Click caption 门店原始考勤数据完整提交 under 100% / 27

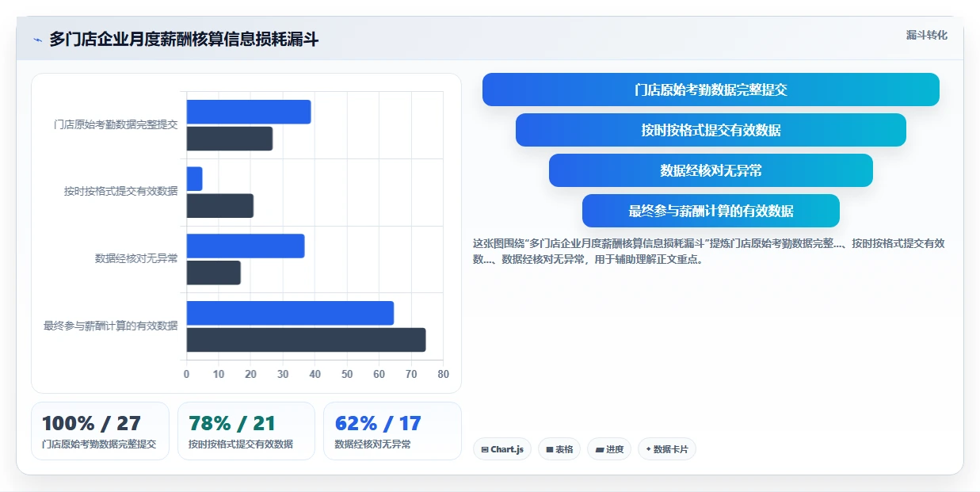click(99, 444)
